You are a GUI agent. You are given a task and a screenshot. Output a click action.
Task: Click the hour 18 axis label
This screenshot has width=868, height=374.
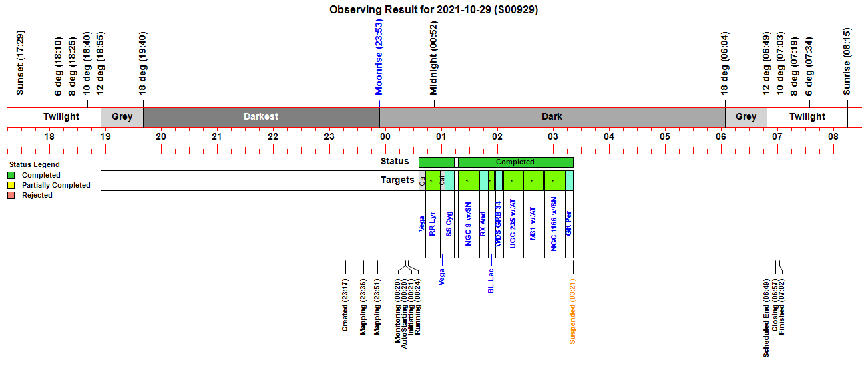coord(49,137)
